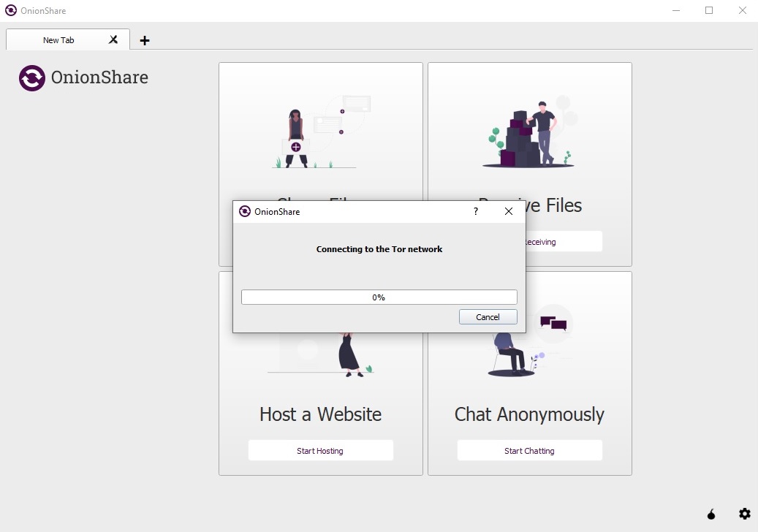Click the Start Receiving button
The image size is (758, 532).
(x=564, y=242)
